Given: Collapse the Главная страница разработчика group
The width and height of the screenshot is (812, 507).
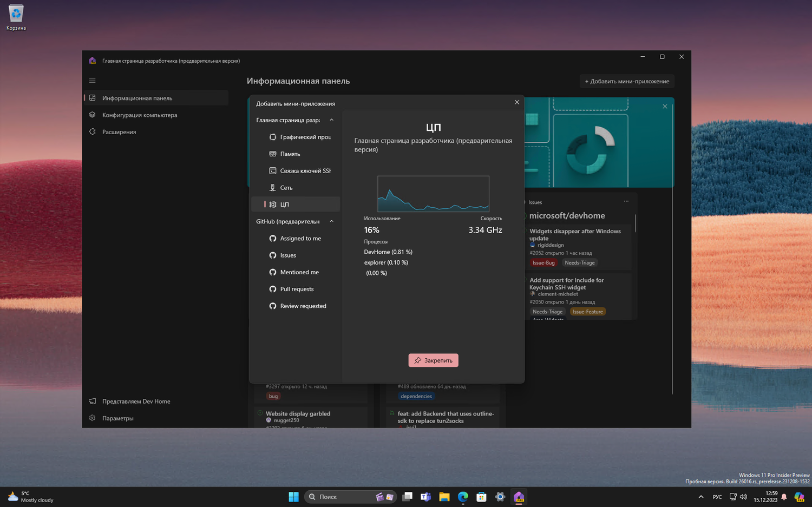Looking at the screenshot, I should (x=331, y=120).
